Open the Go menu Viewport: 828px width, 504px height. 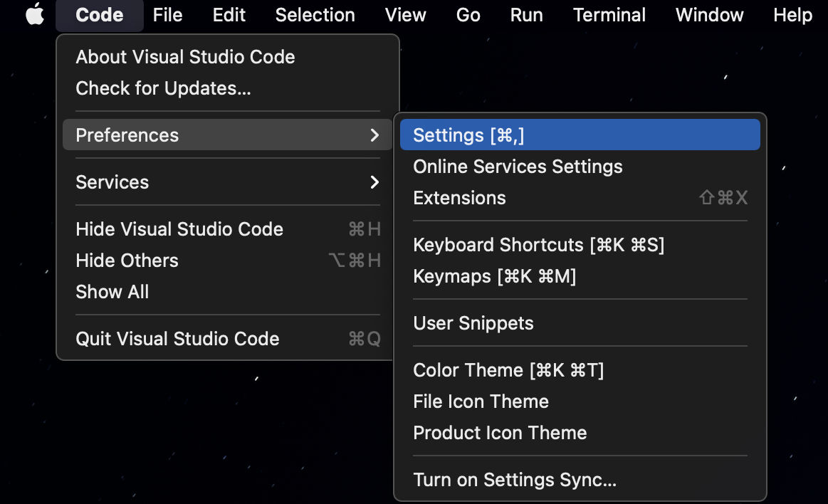point(468,15)
